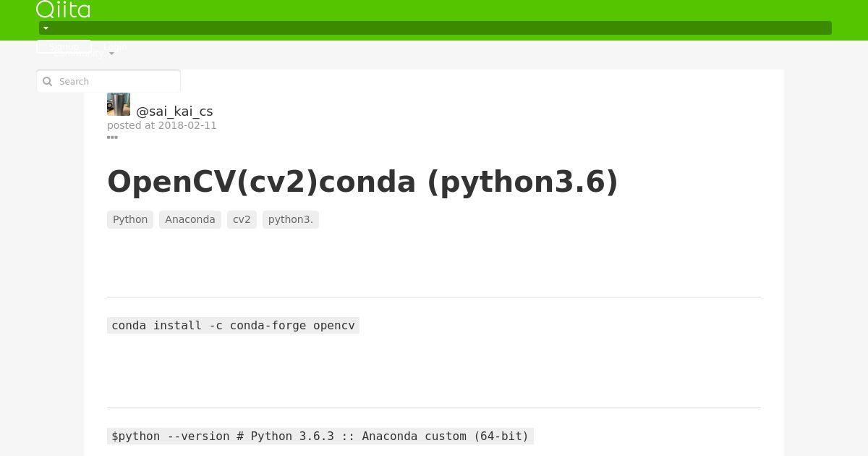Screen dimensions: 868x456
Task: Select the Python tag
Action: coord(130,219)
